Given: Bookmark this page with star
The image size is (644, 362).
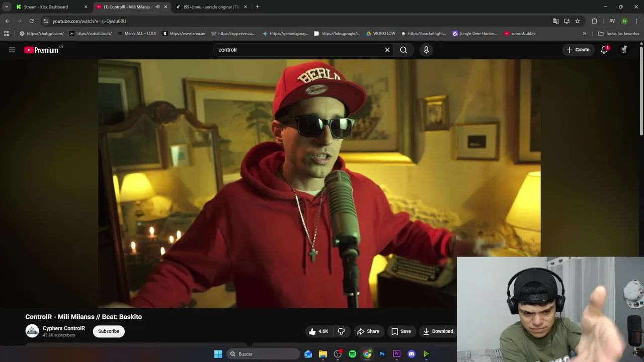Looking at the screenshot, I should (x=578, y=21).
